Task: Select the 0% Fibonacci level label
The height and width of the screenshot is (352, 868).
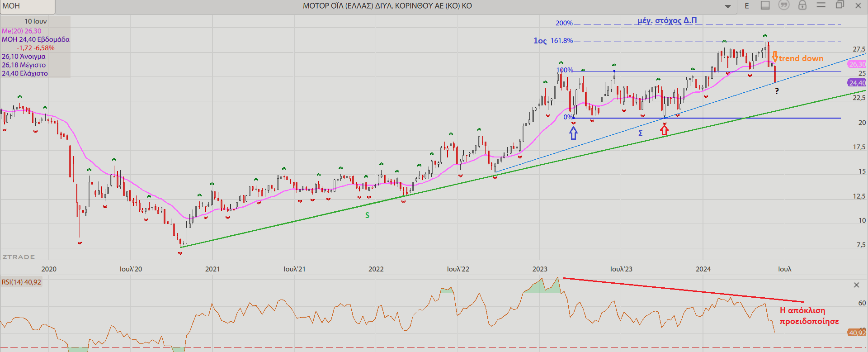Action: tap(568, 117)
